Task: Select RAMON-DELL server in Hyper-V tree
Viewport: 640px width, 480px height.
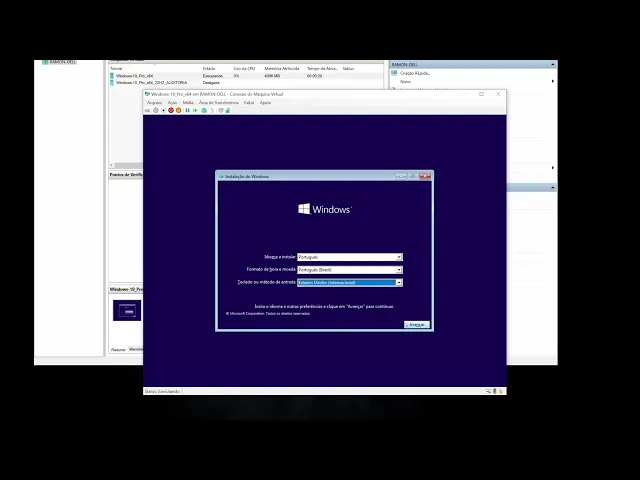Action: click(62, 62)
